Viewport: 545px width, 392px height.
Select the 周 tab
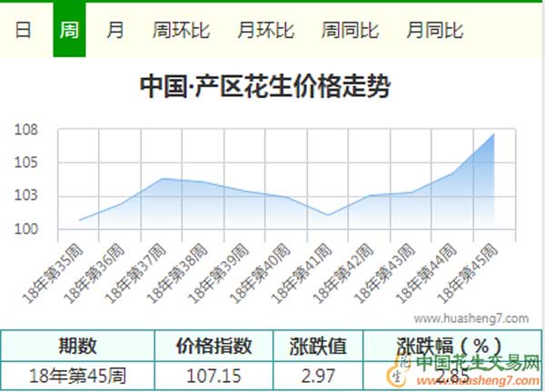point(69,30)
